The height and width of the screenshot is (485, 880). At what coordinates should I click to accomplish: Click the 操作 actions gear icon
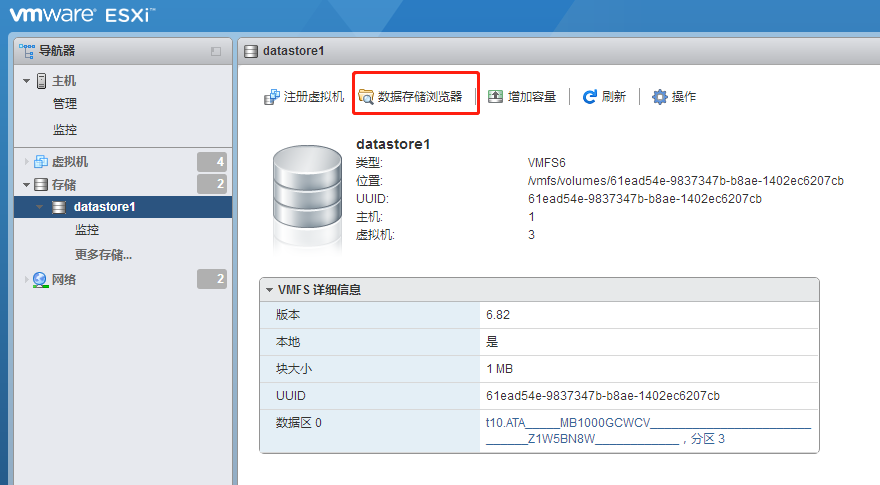click(659, 97)
